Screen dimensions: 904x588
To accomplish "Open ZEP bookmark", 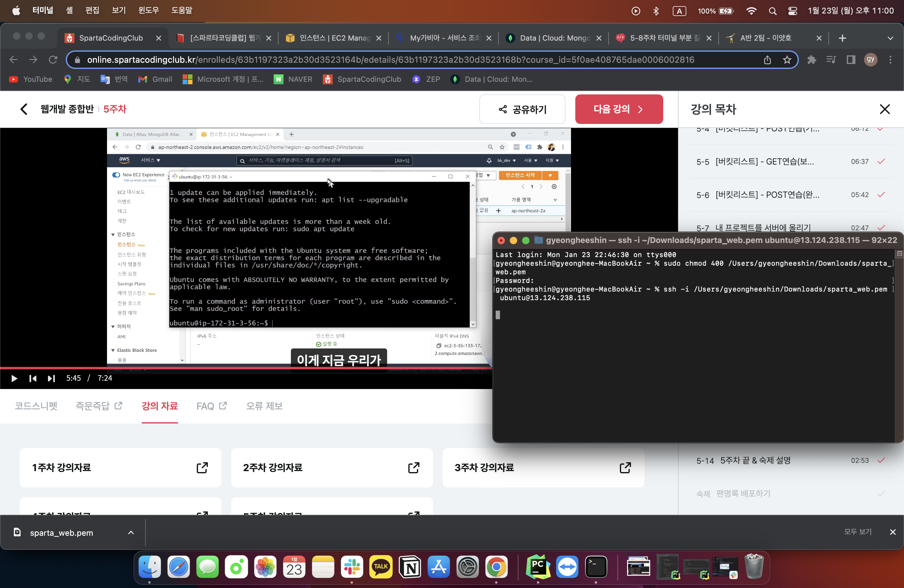I will click(426, 79).
